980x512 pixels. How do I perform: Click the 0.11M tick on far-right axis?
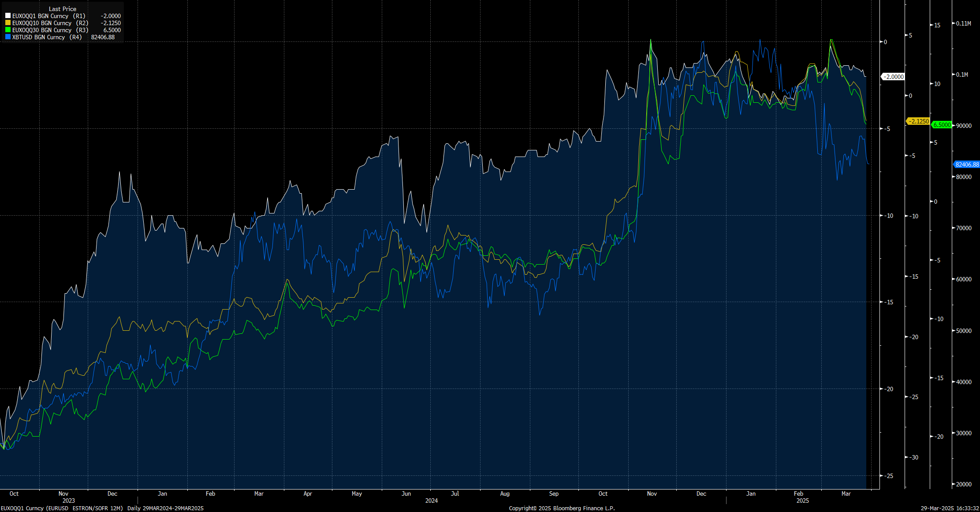pos(964,23)
